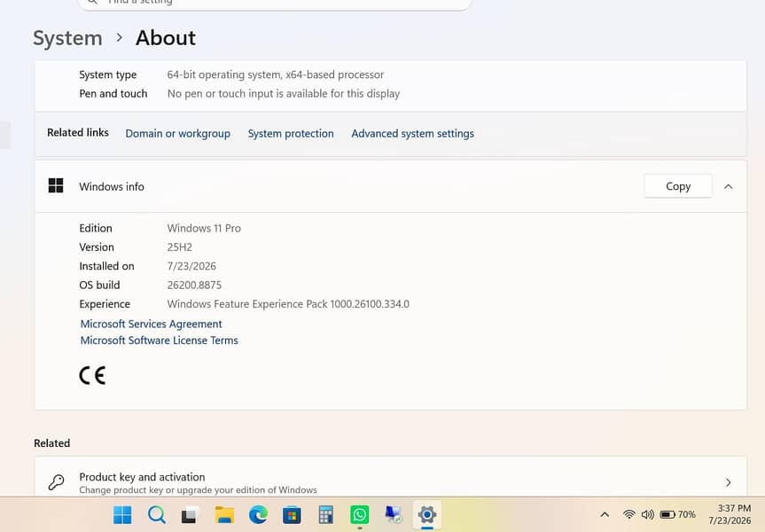This screenshot has width=765, height=532.
Task: Select the Installed on date 7/23/2026
Action: click(191, 267)
